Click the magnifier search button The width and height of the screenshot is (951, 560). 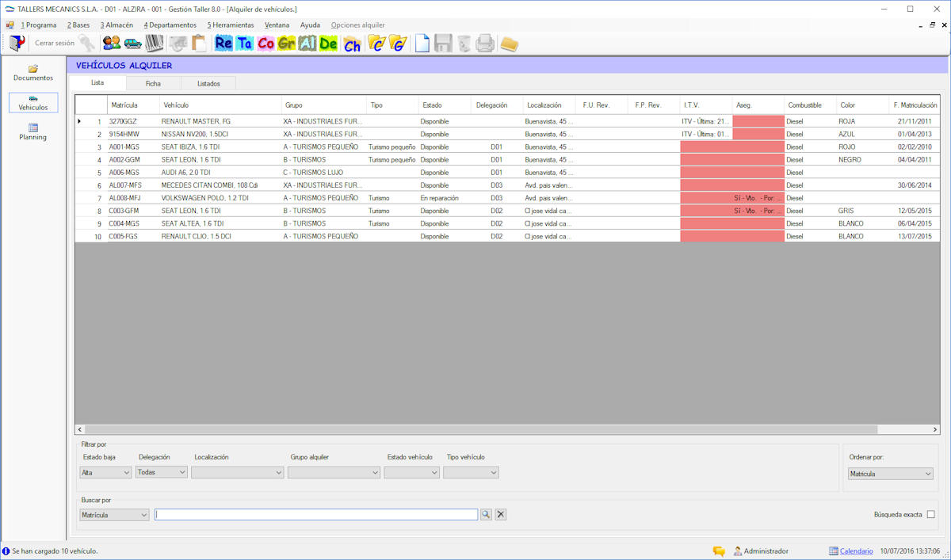pyautogui.click(x=486, y=514)
